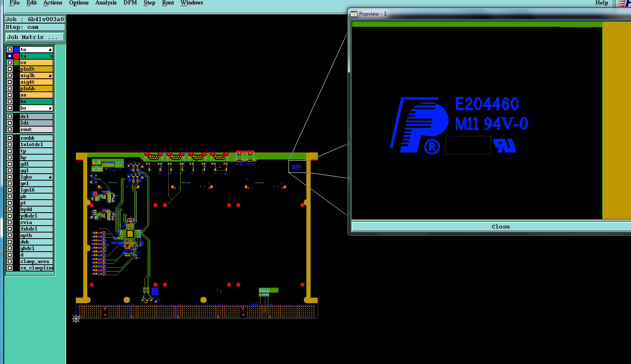Image resolution: width=631 pixels, height=364 pixels.
Task: Check the clamp_area layer box
Action: tap(10, 261)
